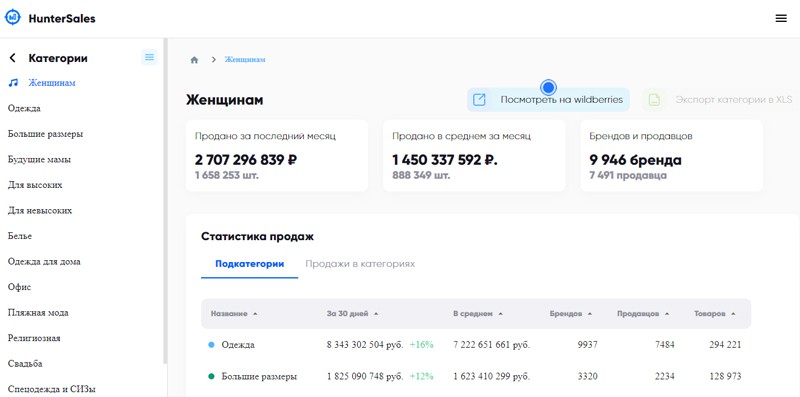Click the brand count 9937
The image size is (800, 397).
click(587, 345)
